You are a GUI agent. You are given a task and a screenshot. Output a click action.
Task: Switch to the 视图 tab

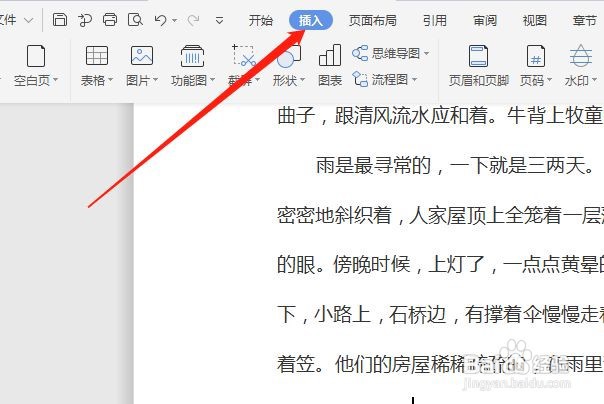(535, 20)
